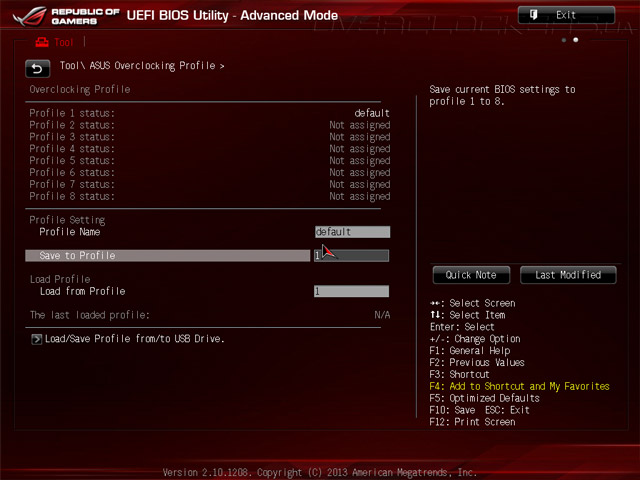
Task: Click the F12 Print Screen hint
Action: (472, 422)
